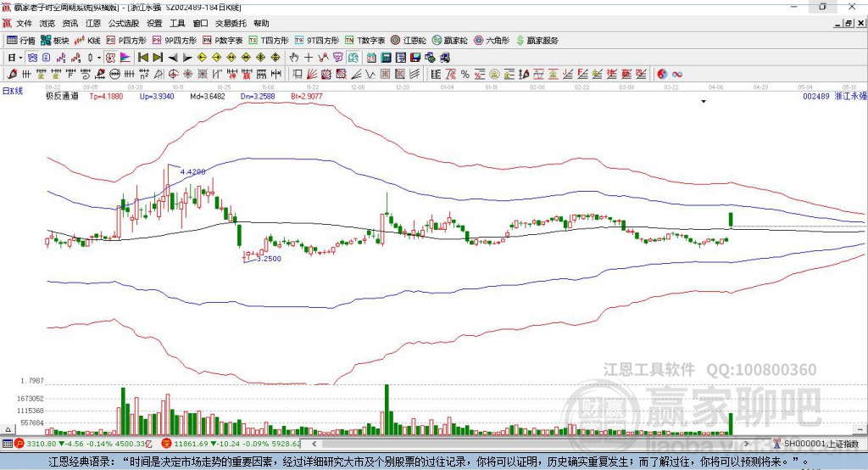This screenshot has width=868, height=470.
Task: Click the 极反通道 indicator name
Action: (x=62, y=96)
